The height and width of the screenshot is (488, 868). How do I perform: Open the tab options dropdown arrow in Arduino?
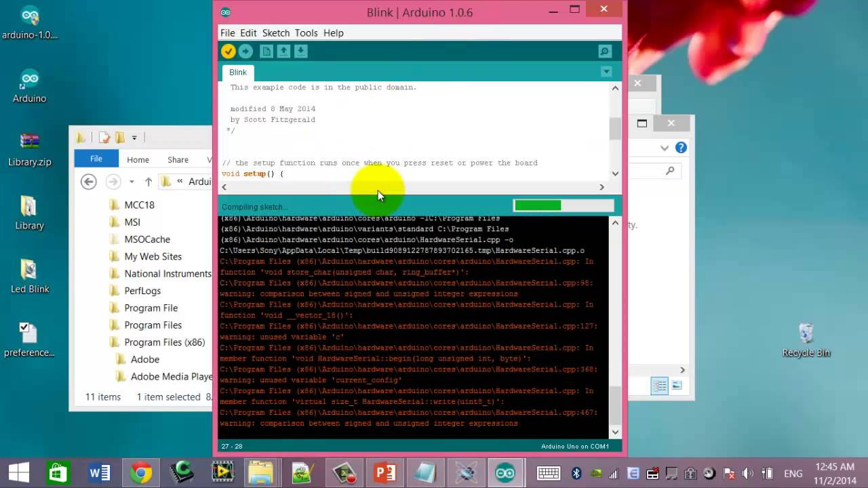click(606, 72)
